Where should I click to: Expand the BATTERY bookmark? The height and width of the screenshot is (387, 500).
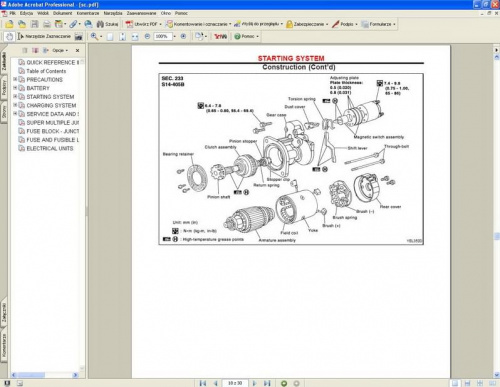(15, 88)
